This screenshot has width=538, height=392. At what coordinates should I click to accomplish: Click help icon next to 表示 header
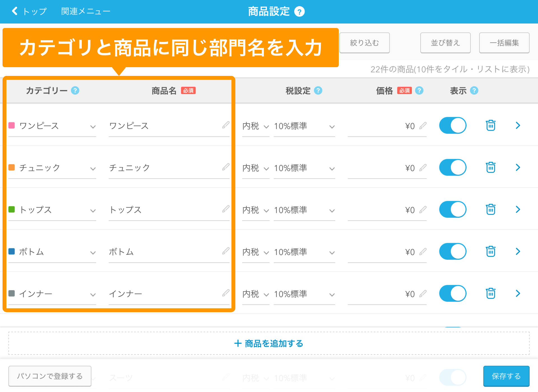tap(474, 90)
